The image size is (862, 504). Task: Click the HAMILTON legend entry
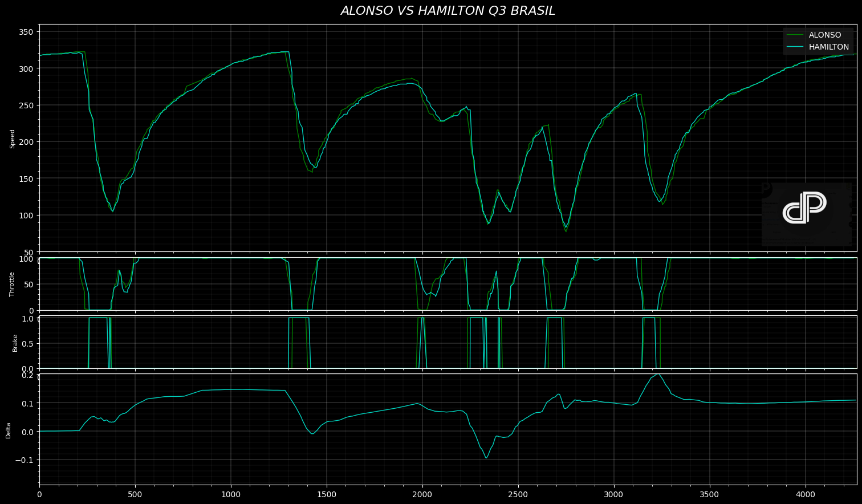pyautogui.click(x=828, y=47)
